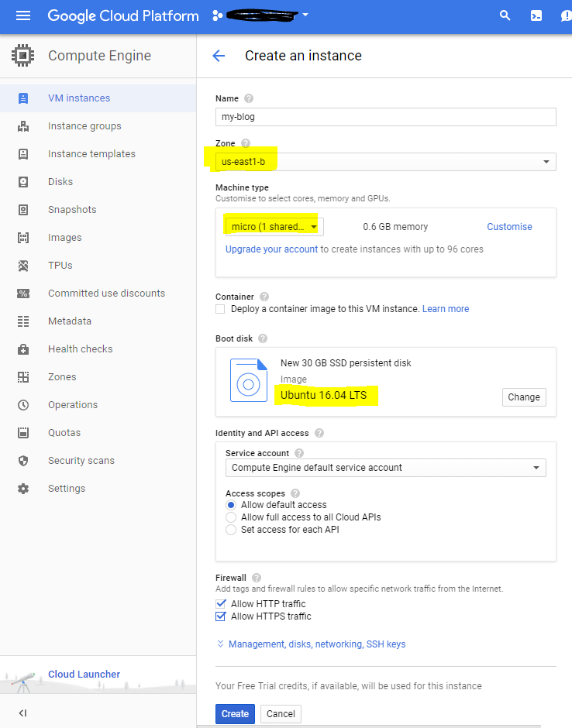This screenshot has width=572, height=728.
Task: Click the boot disk image thumbnail
Action: (x=249, y=380)
